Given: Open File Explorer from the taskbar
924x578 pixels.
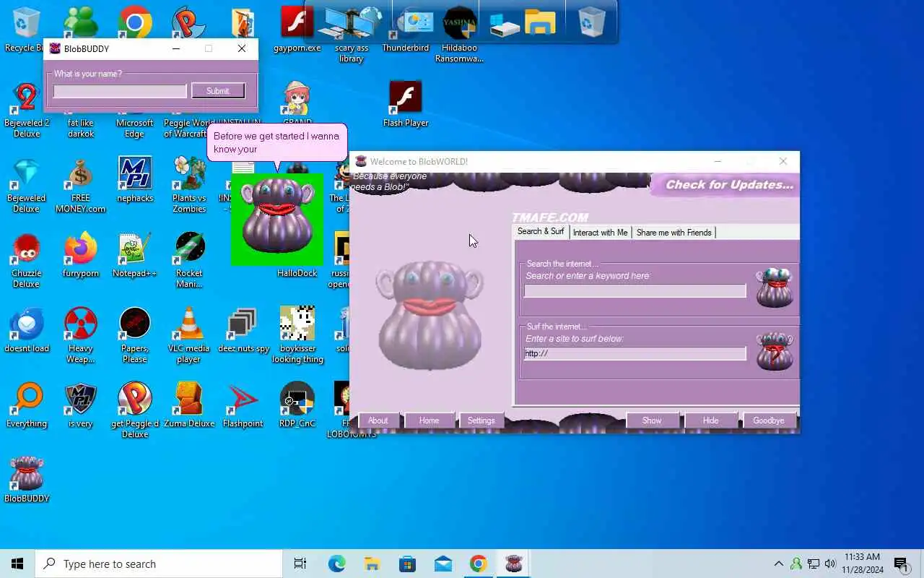Looking at the screenshot, I should [372, 564].
